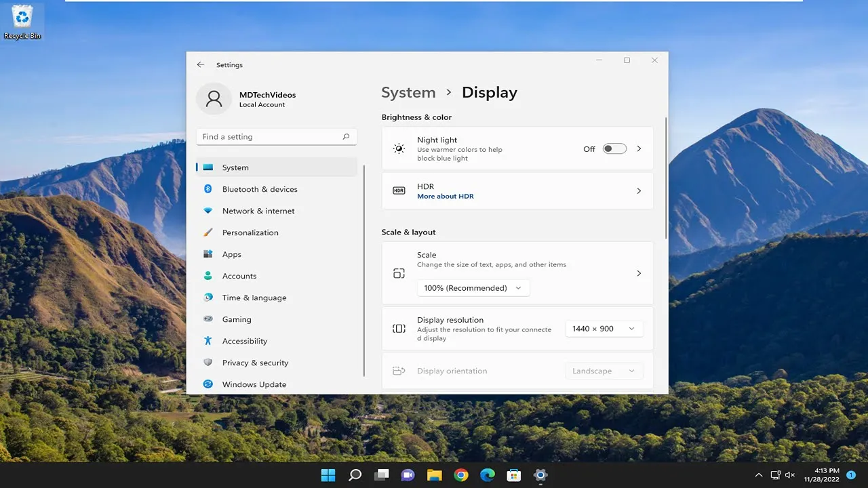Click the Privacy & security shield icon

click(x=208, y=363)
